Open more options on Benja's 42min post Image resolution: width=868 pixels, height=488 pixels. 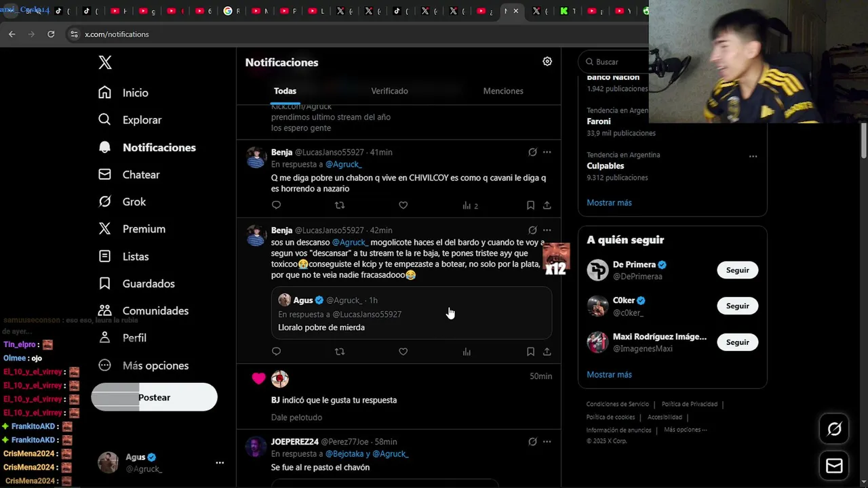547,230
